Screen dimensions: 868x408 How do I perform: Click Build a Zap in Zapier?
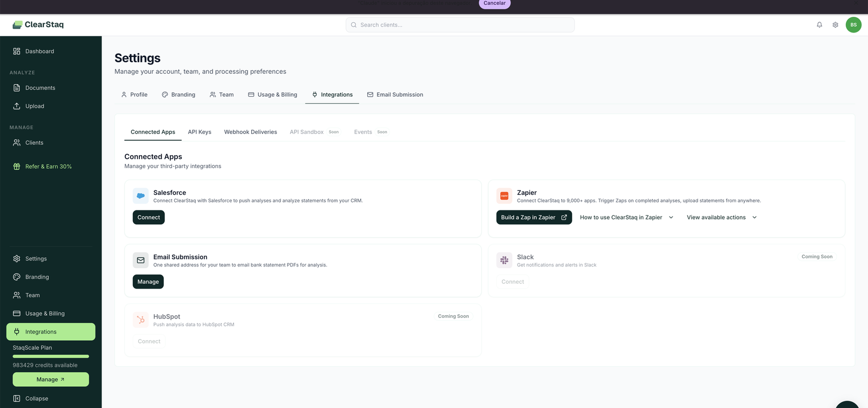point(534,217)
